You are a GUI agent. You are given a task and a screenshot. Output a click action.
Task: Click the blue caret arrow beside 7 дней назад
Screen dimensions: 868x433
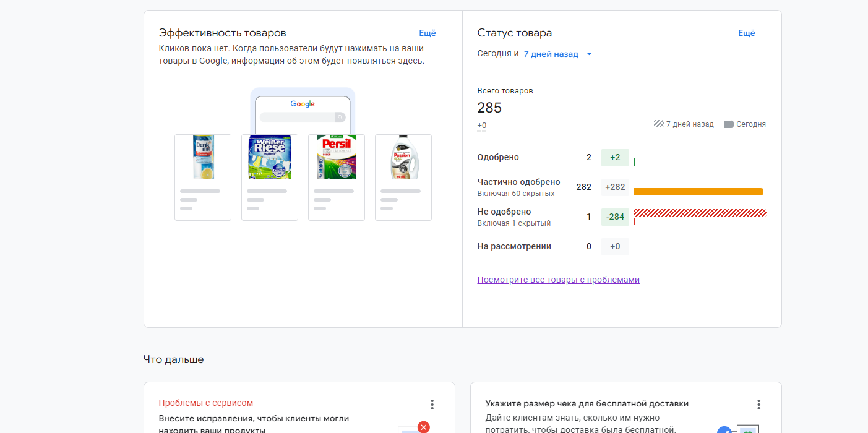(x=589, y=54)
